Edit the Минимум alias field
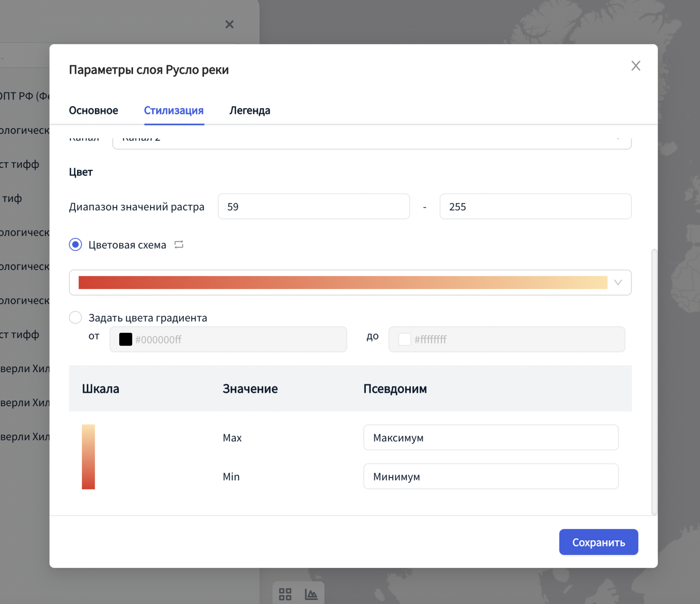 click(x=490, y=477)
